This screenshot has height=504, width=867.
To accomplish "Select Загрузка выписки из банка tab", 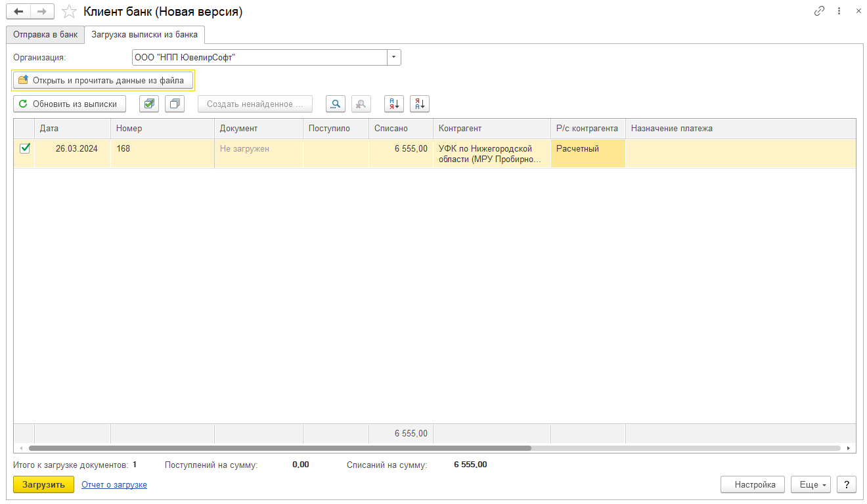I will (144, 34).
